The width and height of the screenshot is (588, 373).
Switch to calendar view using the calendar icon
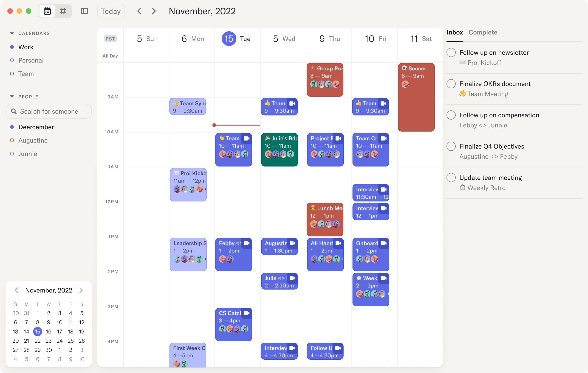point(47,11)
